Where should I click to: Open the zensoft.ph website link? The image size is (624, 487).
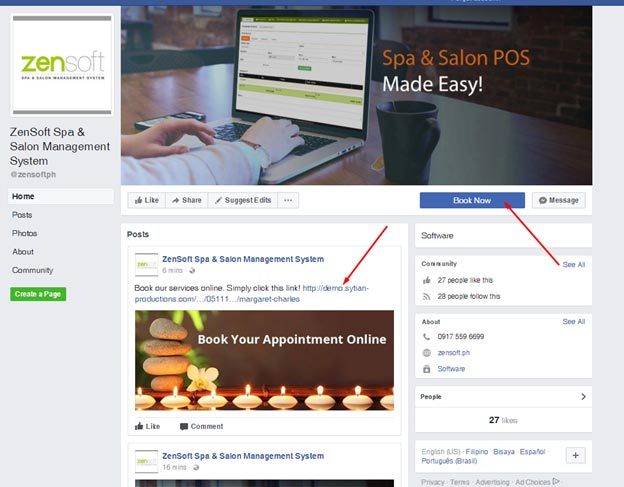454,353
